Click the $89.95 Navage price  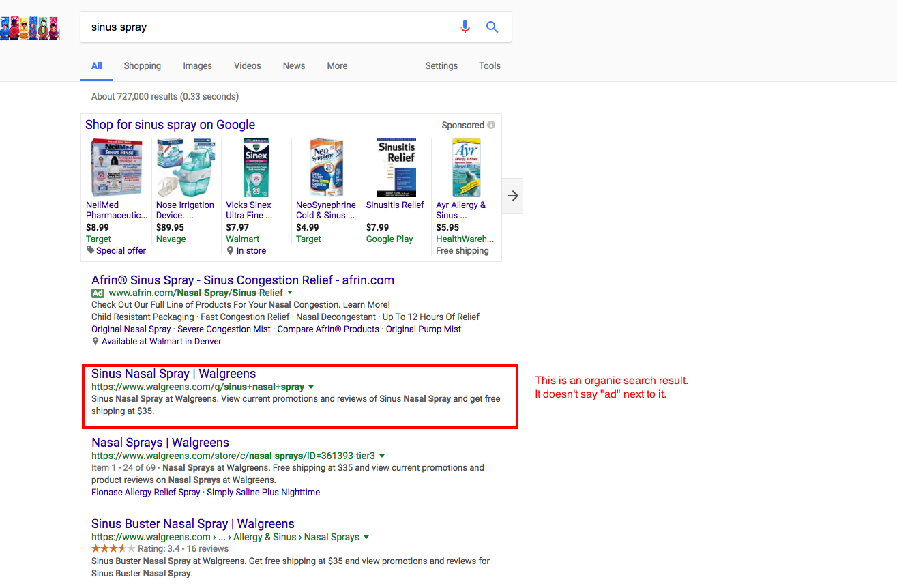[170, 228]
